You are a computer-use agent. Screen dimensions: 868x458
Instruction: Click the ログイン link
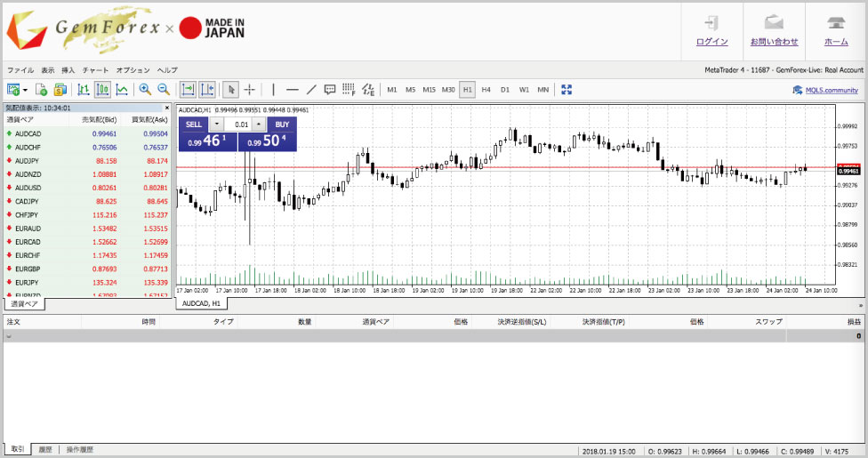711,42
